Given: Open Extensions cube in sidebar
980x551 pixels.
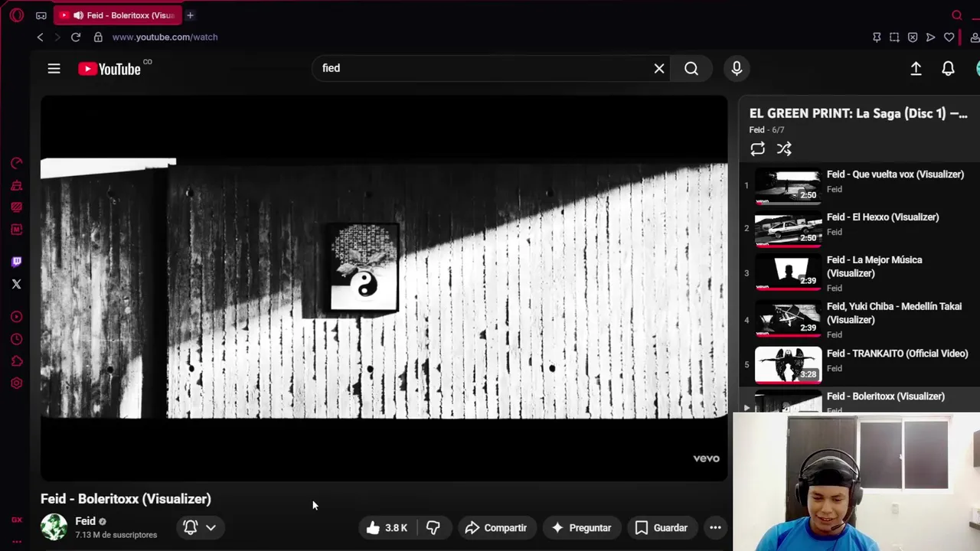Looking at the screenshot, I should click(16, 361).
